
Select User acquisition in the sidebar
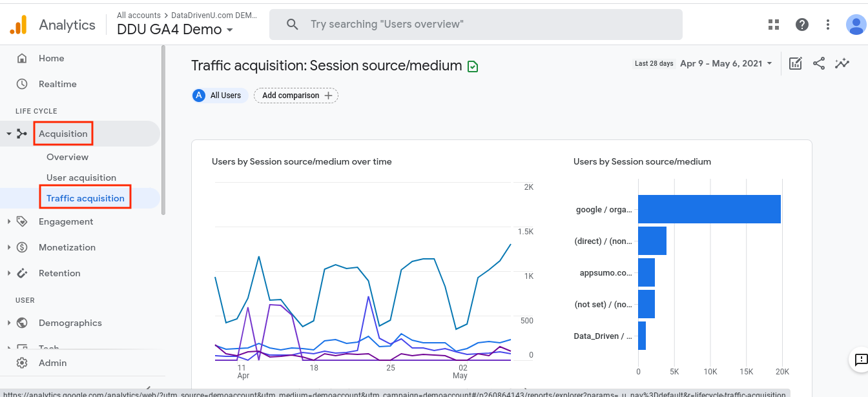click(x=81, y=178)
